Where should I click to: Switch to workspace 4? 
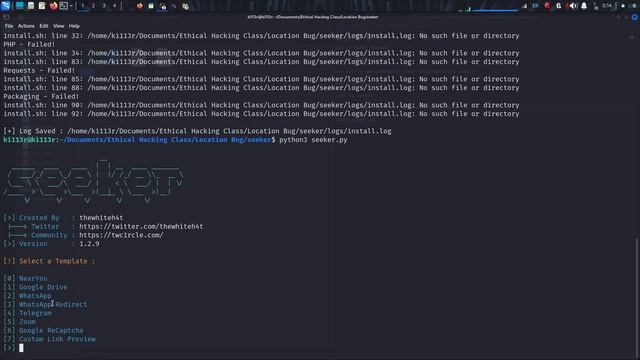(x=114, y=6)
